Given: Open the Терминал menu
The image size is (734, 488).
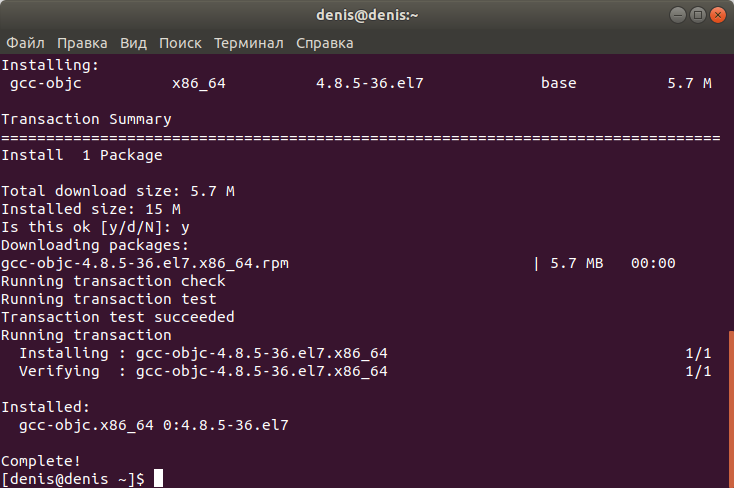Looking at the screenshot, I should [249, 43].
